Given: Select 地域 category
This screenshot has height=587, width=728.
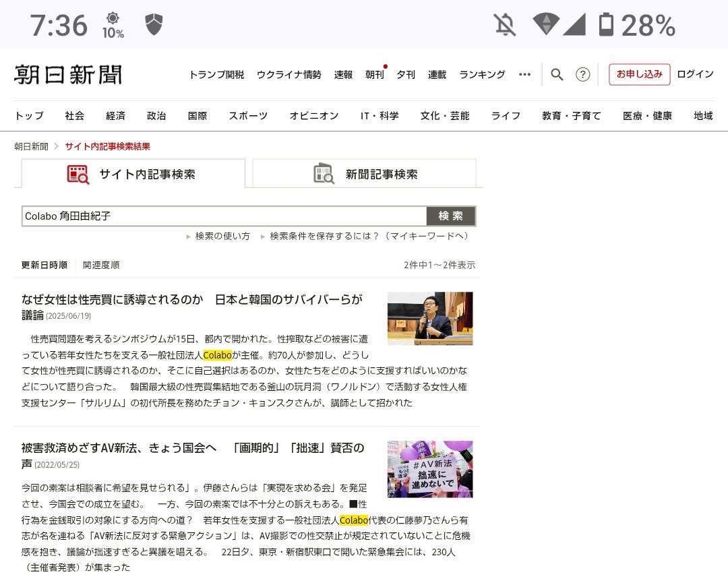Looking at the screenshot, I should [x=703, y=115].
